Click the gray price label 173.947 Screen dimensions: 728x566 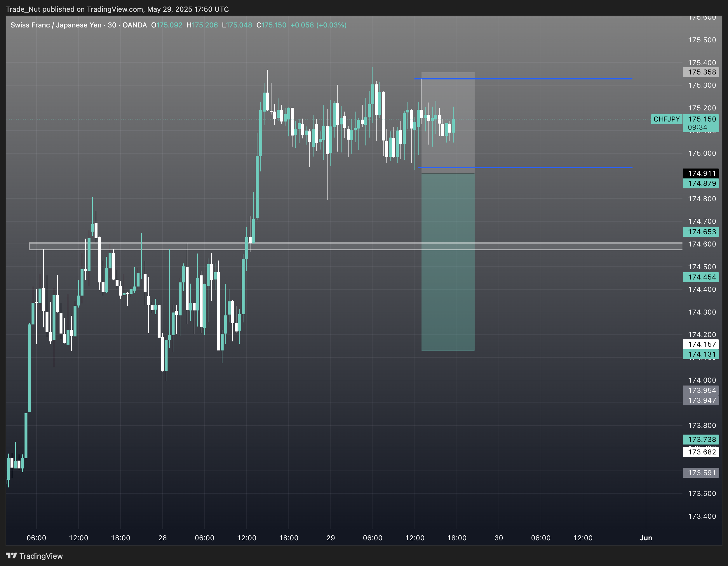(701, 401)
